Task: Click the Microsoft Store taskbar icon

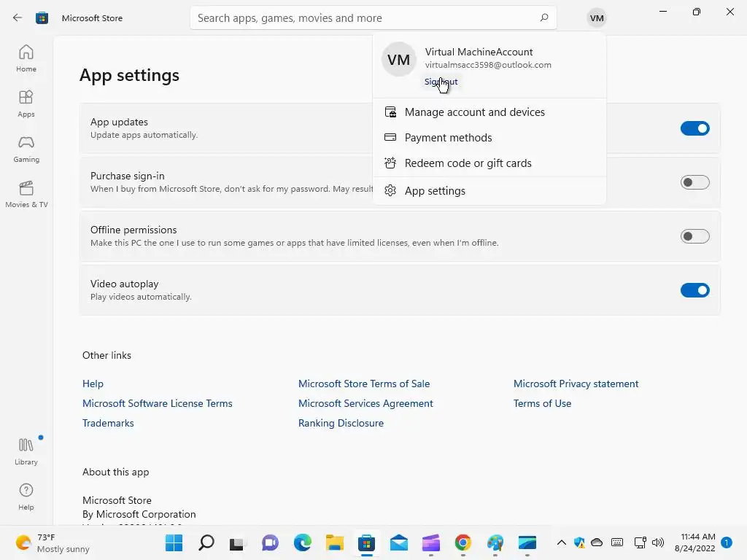Action: (366, 542)
